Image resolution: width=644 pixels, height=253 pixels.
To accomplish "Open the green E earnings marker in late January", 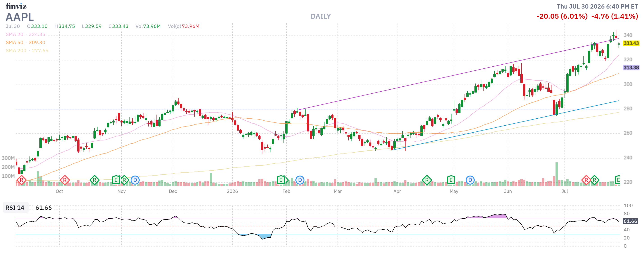I will click(281, 180).
